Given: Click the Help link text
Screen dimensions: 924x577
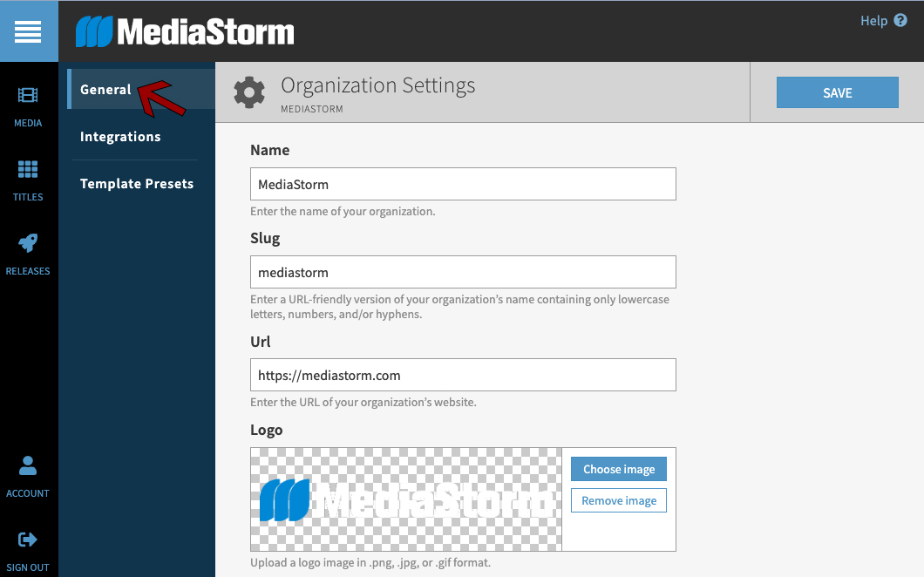Looking at the screenshot, I should [873, 21].
